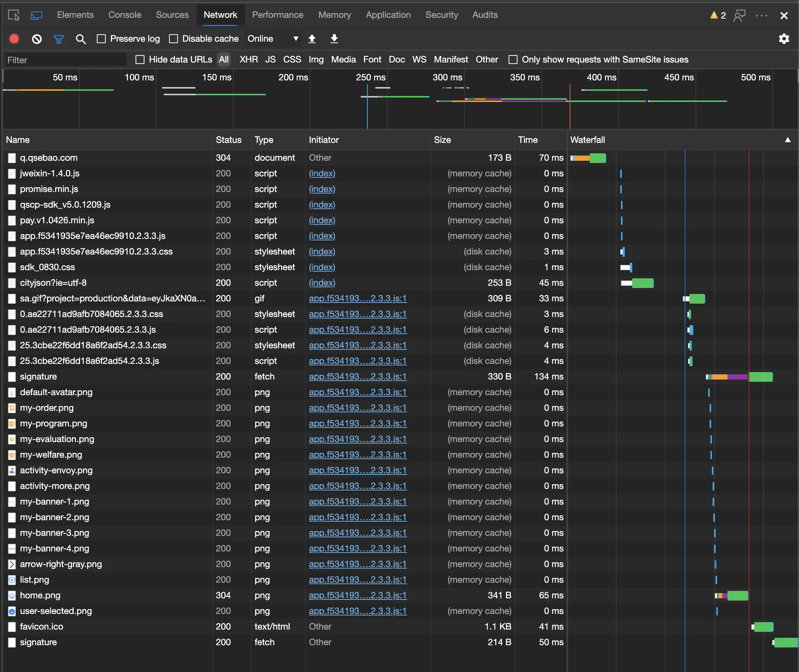Toggle the filter funnel icon
This screenshot has width=799, height=672.
tap(58, 39)
